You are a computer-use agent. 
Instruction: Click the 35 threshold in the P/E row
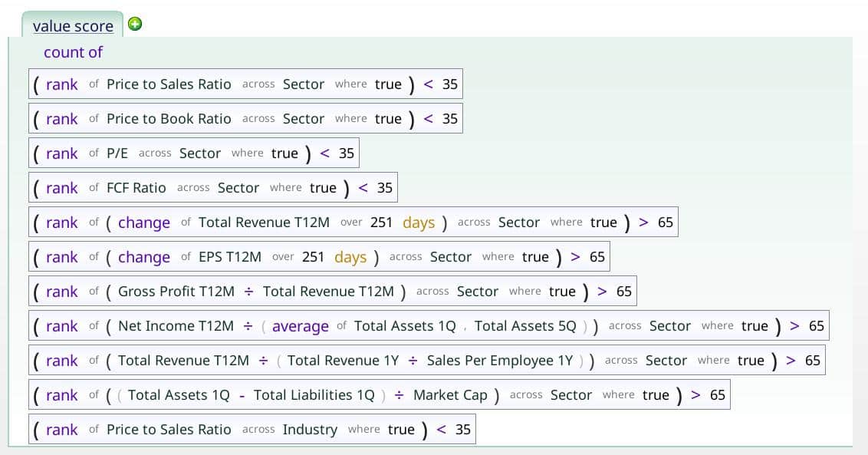(x=347, y=153)
